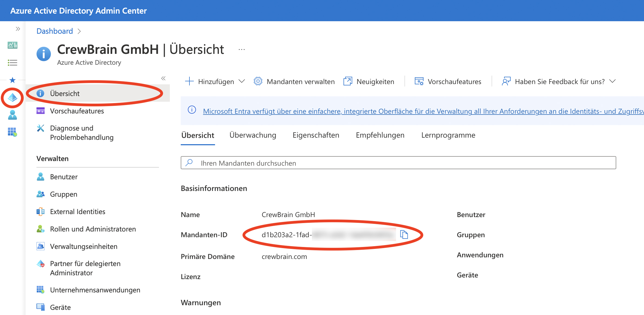Expand the feedback dropdown menu

(612, 81)
